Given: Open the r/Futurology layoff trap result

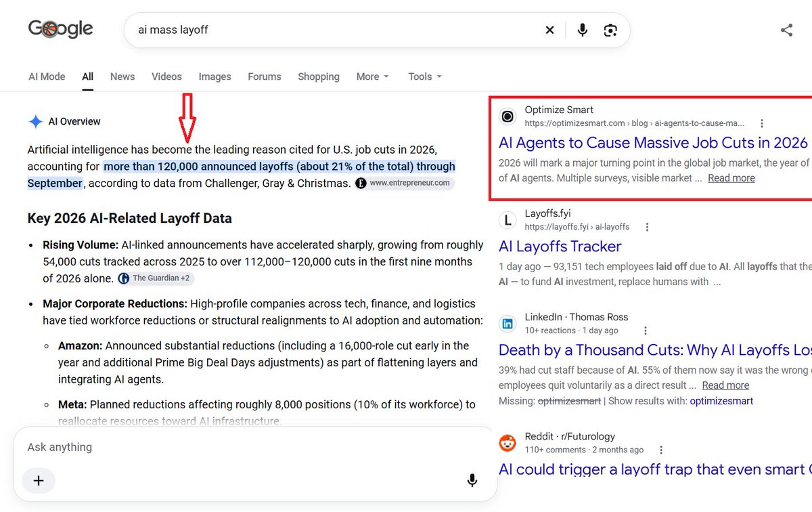Looking at the screenshot, I should point(655,469).
